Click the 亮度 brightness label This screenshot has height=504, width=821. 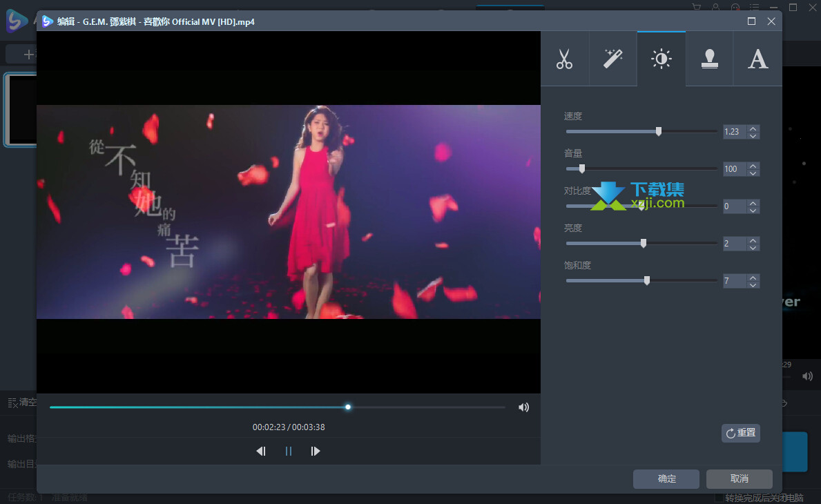[573, 229]
